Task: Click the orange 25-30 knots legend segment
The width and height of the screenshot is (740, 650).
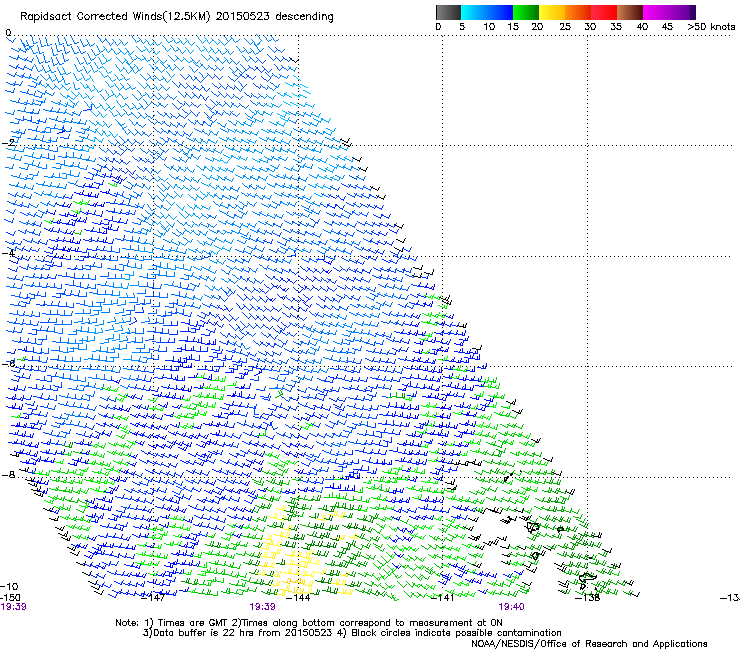Action: pyautogui.click(x=578, y=12)
